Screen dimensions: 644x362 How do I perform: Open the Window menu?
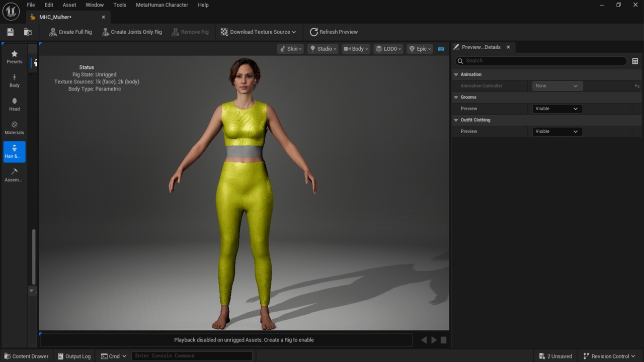(95, 5)
